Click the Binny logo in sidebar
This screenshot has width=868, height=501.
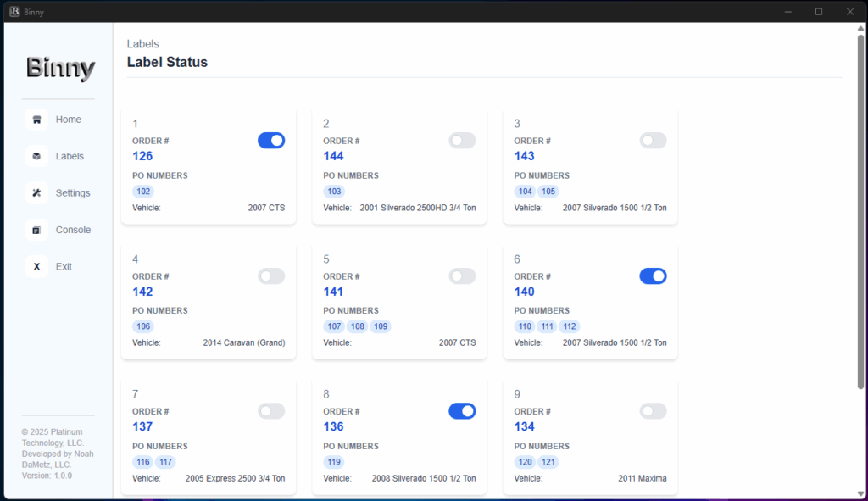[x=60, y=69]
